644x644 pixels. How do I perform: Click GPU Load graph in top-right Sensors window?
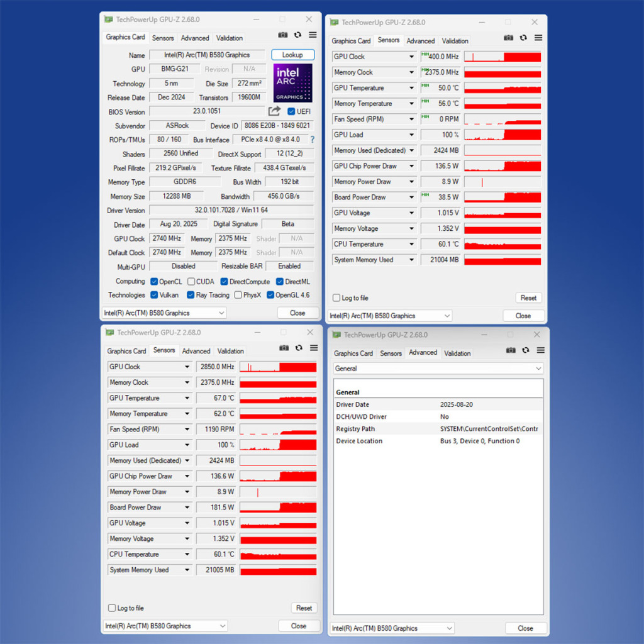pos(502,135)
